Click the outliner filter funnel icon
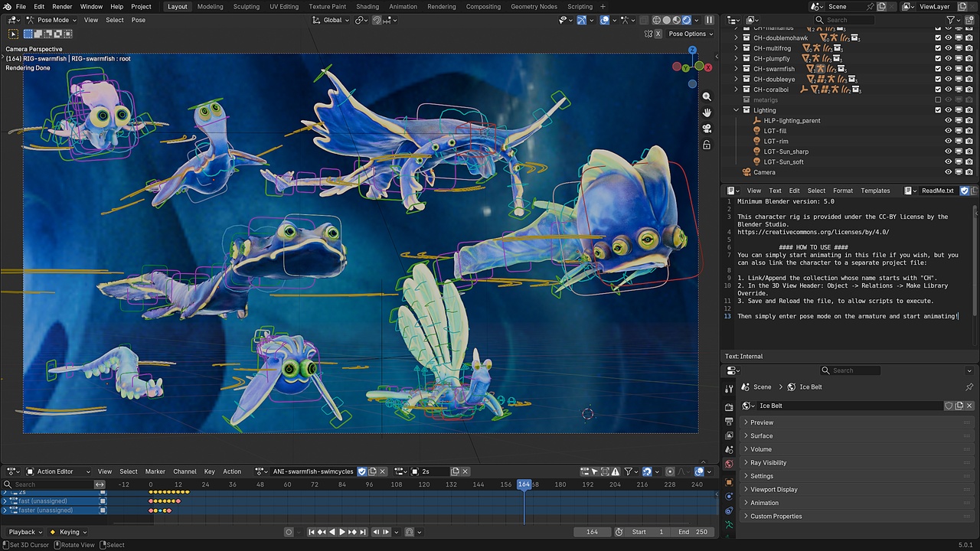 point(951,20)
